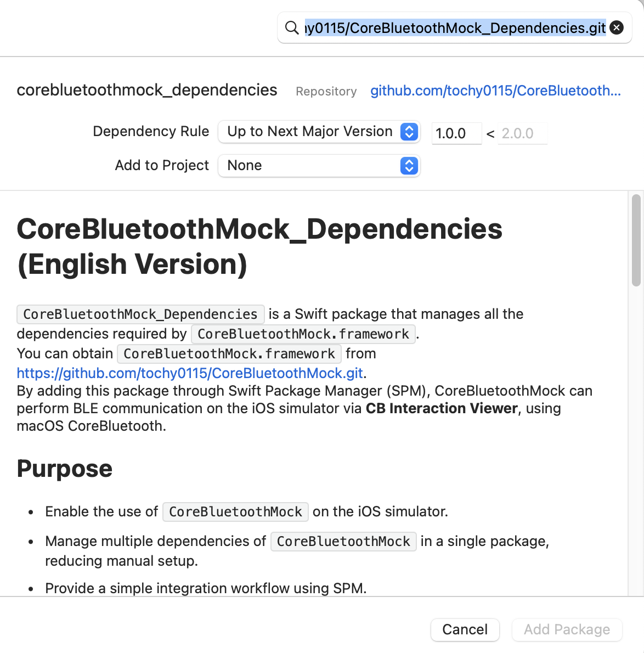Focus the package URL search field
Image resolution: width=644 pixels, height=653 pixels.
[455, 27]
